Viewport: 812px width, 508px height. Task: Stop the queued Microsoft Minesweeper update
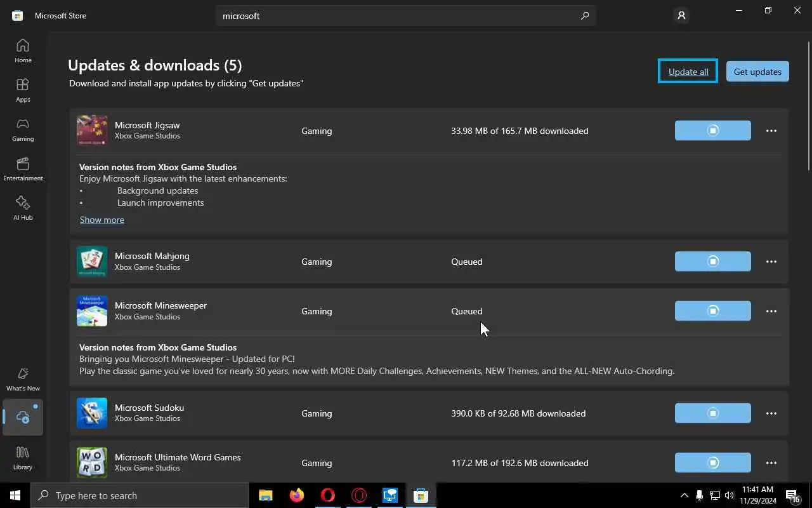[x=713, y=311]
